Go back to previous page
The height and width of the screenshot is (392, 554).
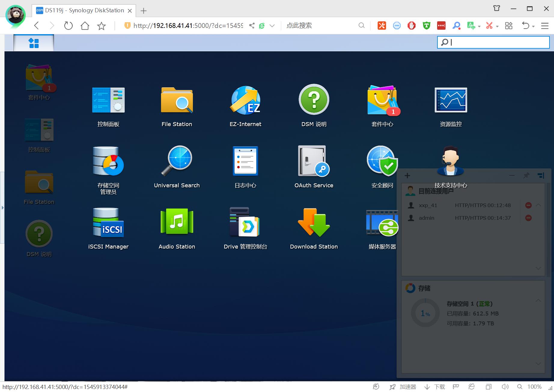tap(37, 26)
